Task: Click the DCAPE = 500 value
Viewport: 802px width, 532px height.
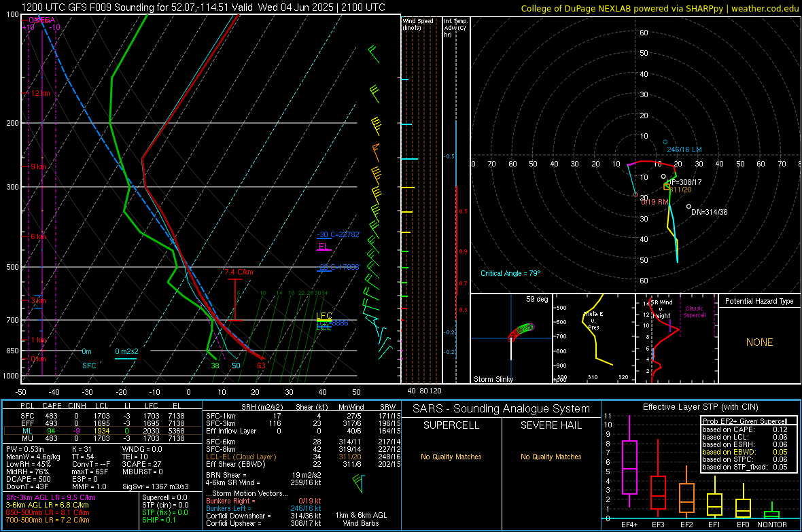Action: pos(28,479)
